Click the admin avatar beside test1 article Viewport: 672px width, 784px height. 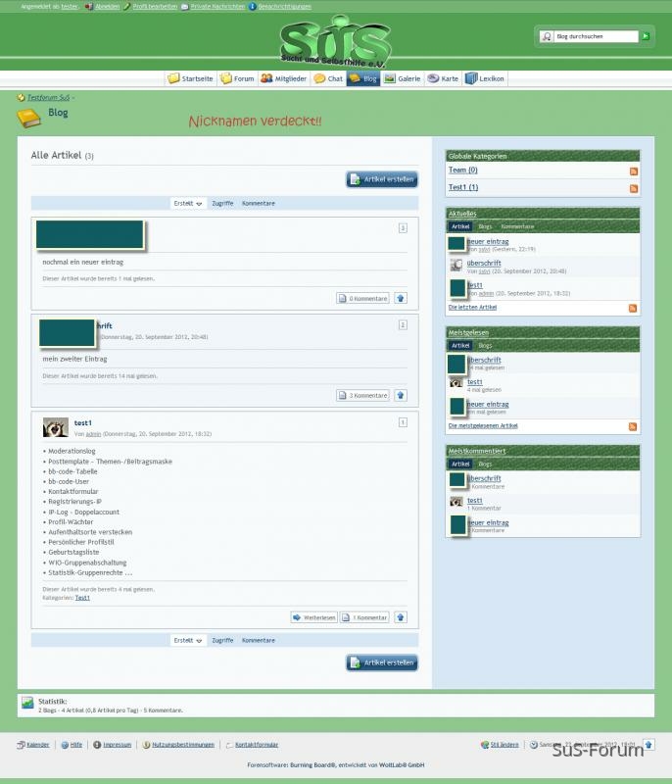[56, 427]
